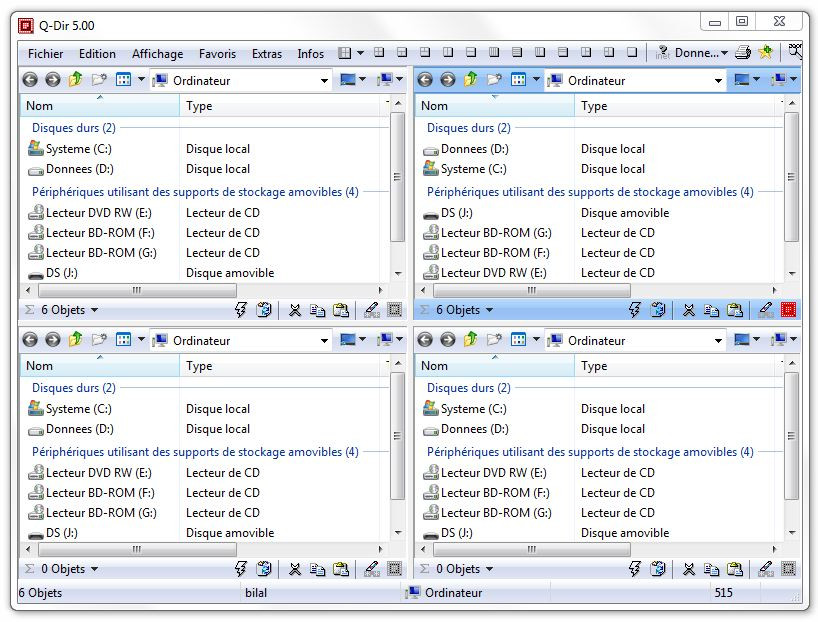This screenshot has width=818, height=622.
Task: Go up one folder in top-right pane
Action: point(470,80)
